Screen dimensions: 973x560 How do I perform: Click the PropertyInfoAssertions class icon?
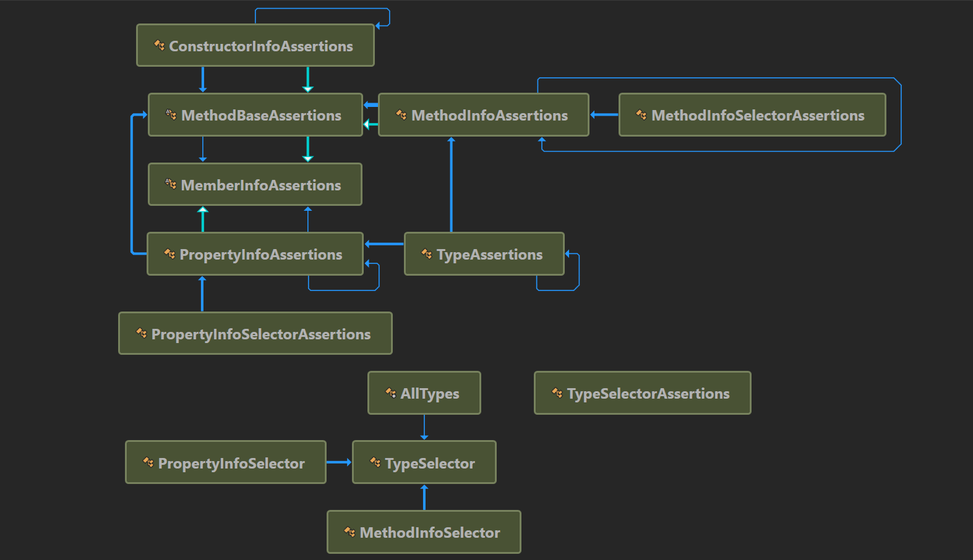[169, 253]
